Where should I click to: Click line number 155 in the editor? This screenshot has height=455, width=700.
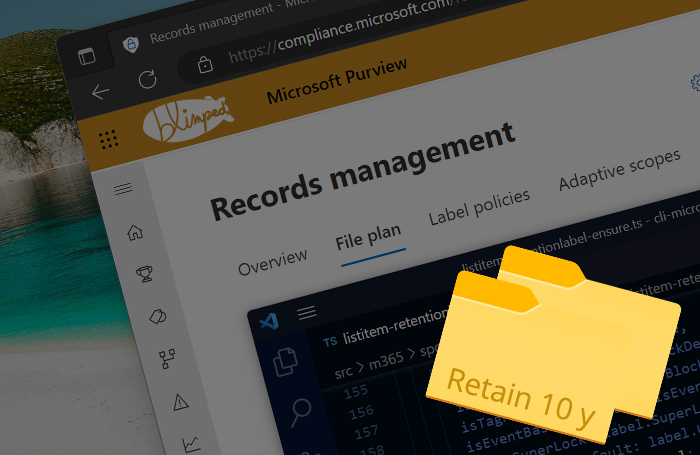pos(356,392)
